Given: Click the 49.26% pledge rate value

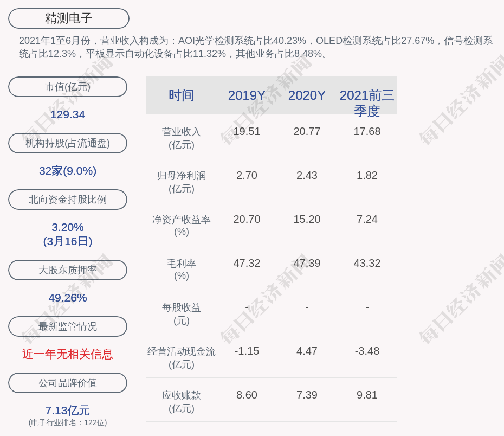Looking at the screenshot, I should 68,298.
